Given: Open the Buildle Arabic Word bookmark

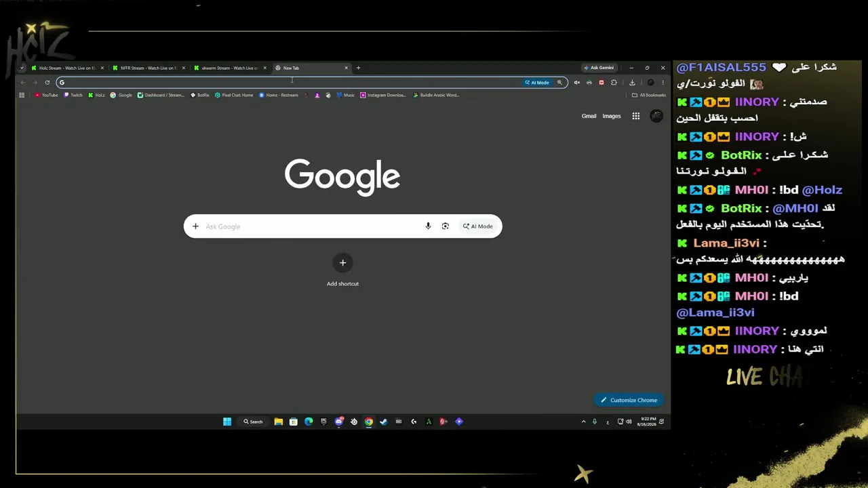Looking at the screenshot, I should pos(436,95).
